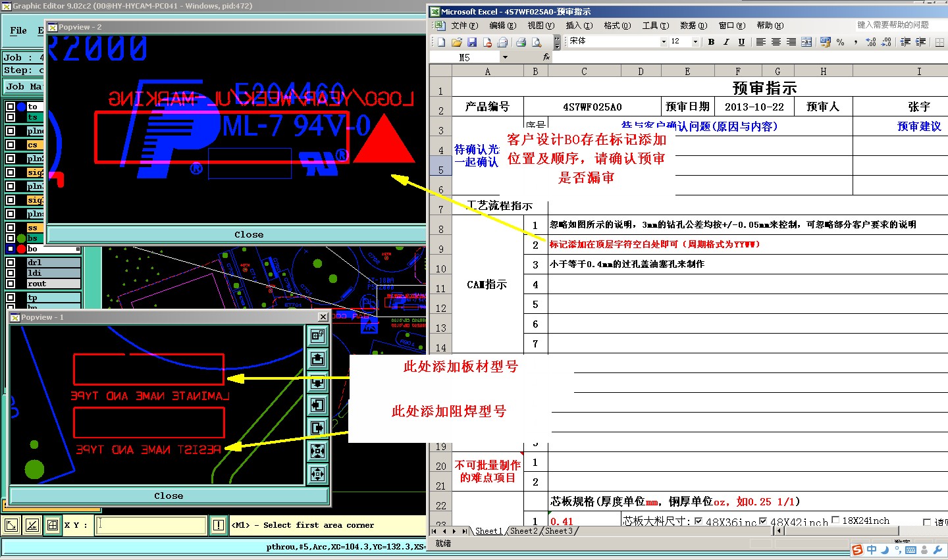Toggle the 'ldi' layer checkbox
Screen dimensions: 948x560
coord(11,273)
